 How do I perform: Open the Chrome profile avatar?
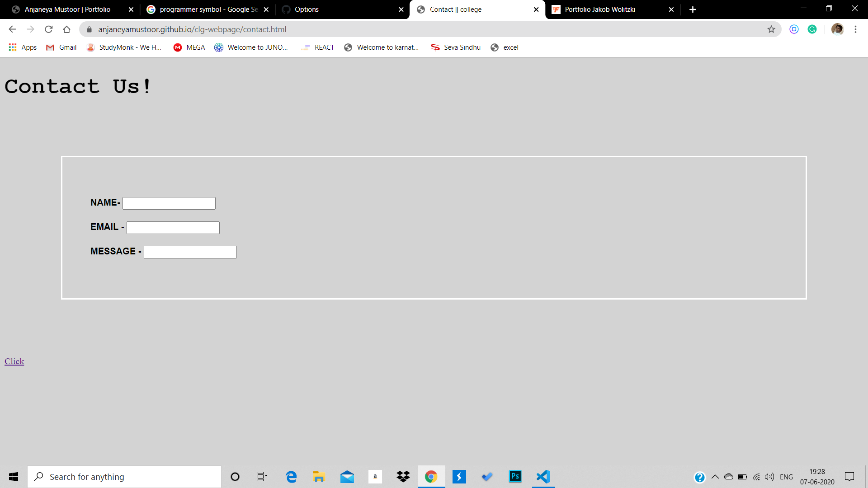(837, 29)
